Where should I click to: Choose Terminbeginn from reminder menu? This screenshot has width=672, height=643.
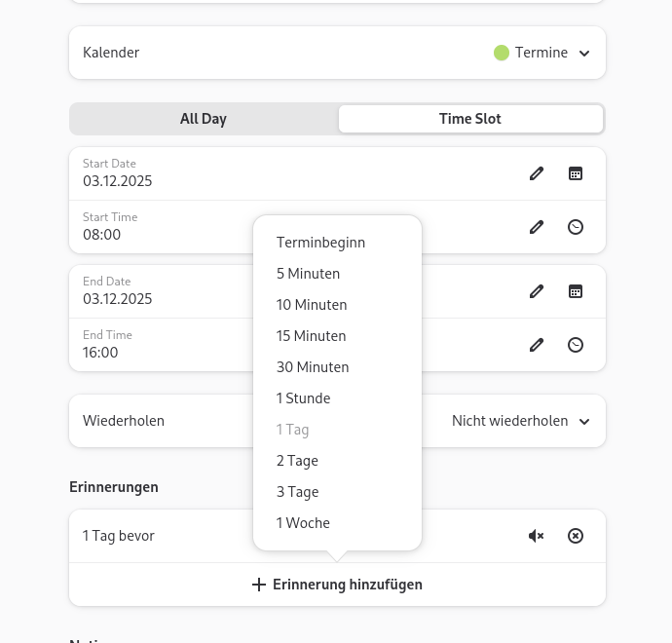tap(320, 243)
